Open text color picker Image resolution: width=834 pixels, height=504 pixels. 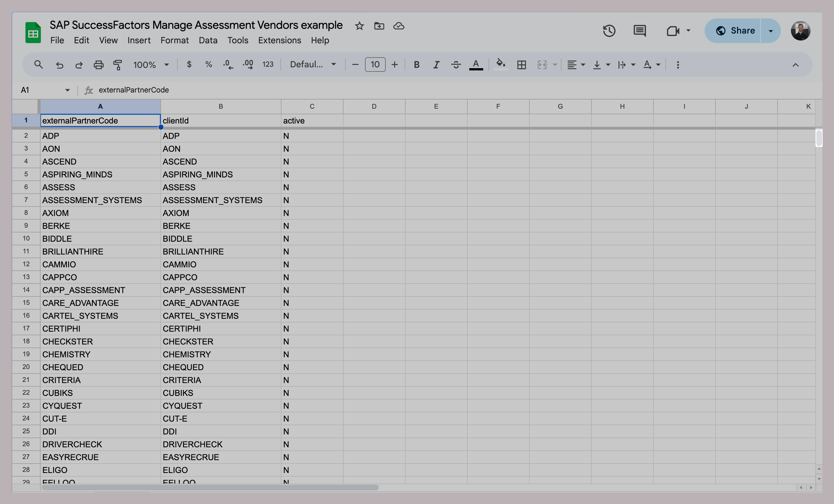(x=476, y=65)
